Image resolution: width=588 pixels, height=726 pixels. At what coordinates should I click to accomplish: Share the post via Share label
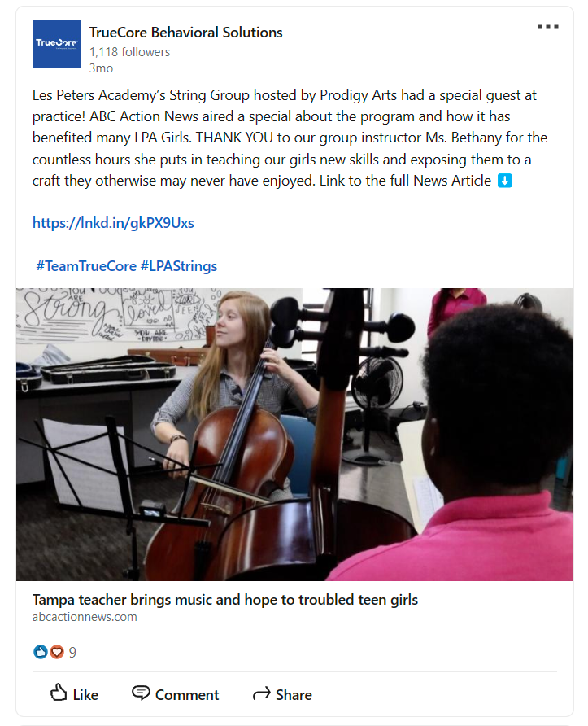coord(294,695)
